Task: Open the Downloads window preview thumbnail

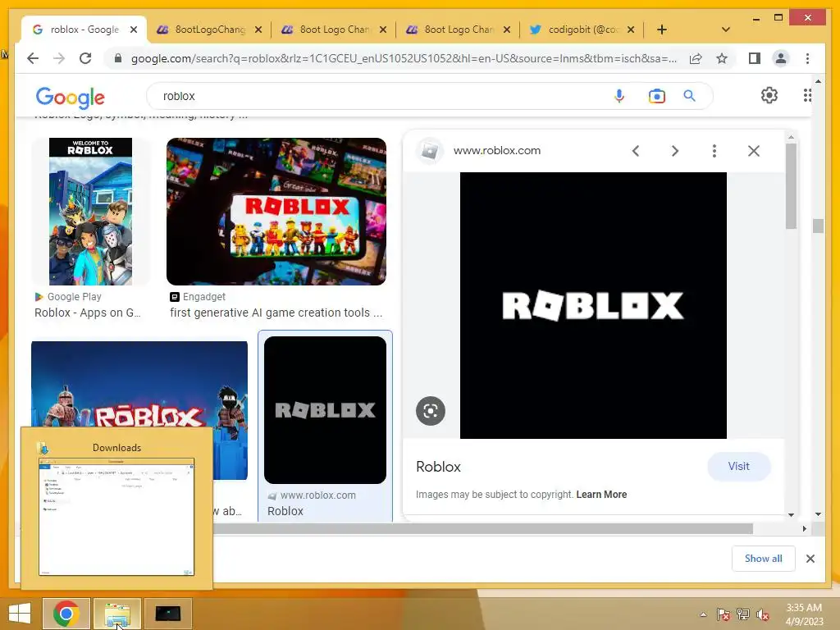Action: [116, 517]
